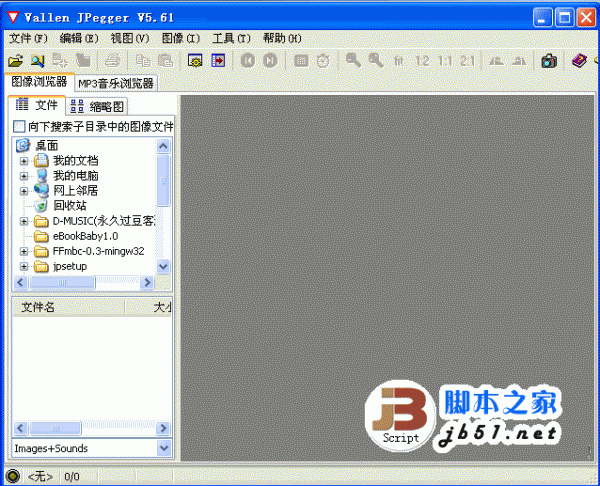Viewport: 600px width, 486px height.
Task: Click the print toolbar icon
Action: click(112, 61)
